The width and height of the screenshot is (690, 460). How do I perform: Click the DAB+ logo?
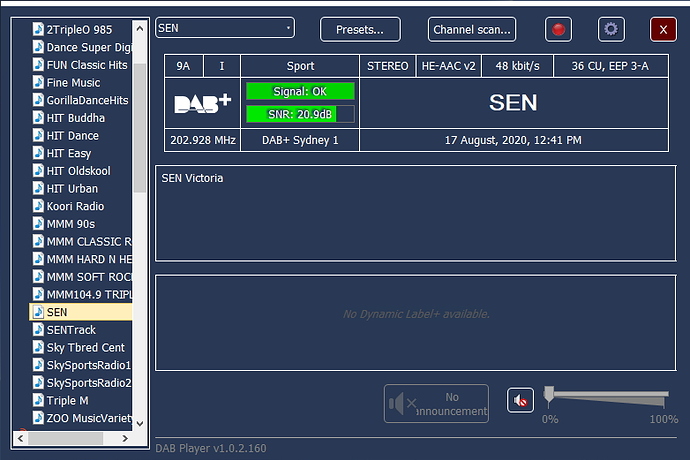202,103
